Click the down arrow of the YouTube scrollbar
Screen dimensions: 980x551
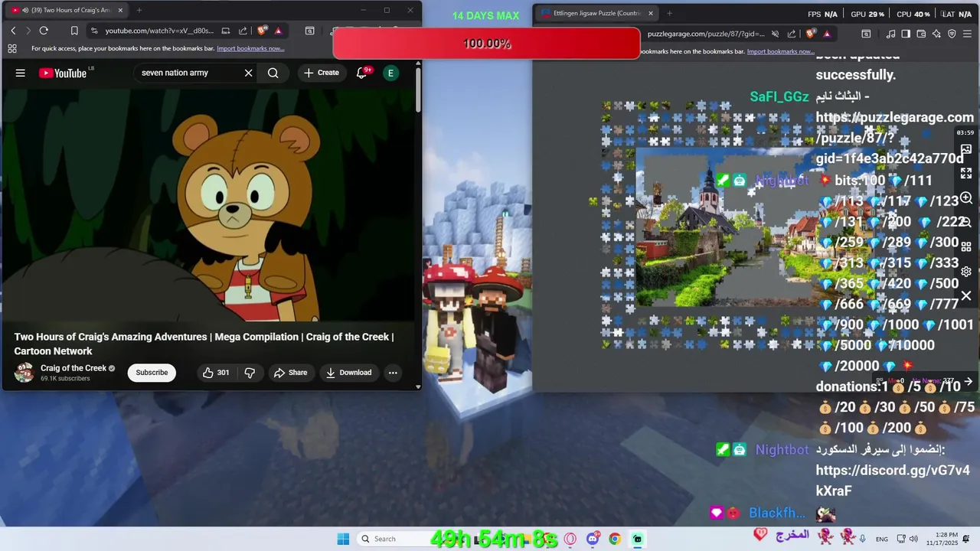(418, 386)
